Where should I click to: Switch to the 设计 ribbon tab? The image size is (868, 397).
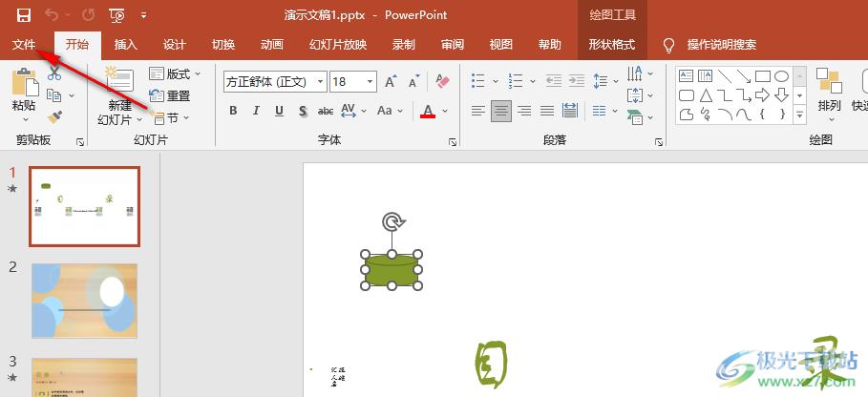coord(175,45)
